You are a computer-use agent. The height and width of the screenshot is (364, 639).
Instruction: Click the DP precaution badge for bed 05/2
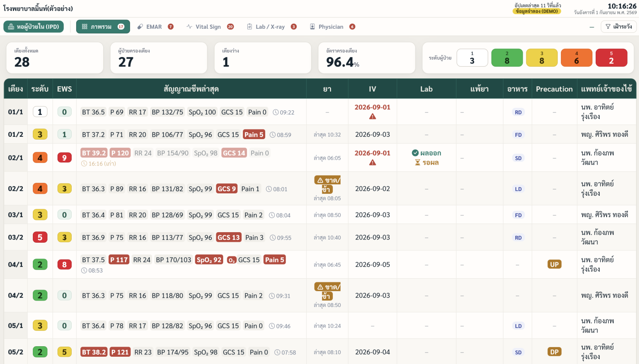555,352
